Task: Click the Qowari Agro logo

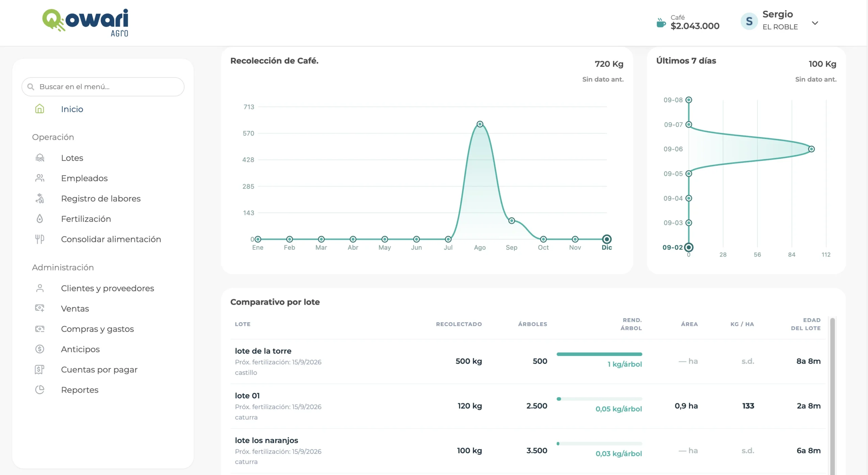Action: (x=85, y=22)
